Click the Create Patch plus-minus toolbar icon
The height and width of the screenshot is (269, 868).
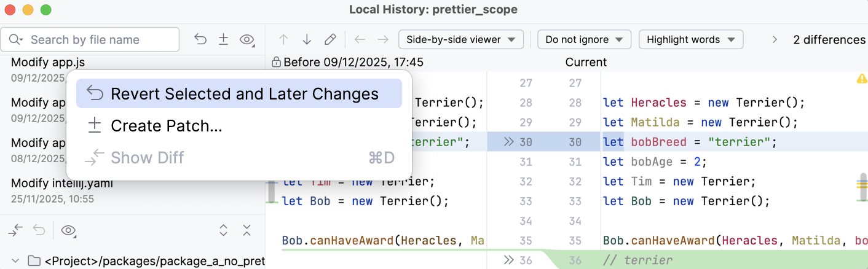[x=223, y=39]
